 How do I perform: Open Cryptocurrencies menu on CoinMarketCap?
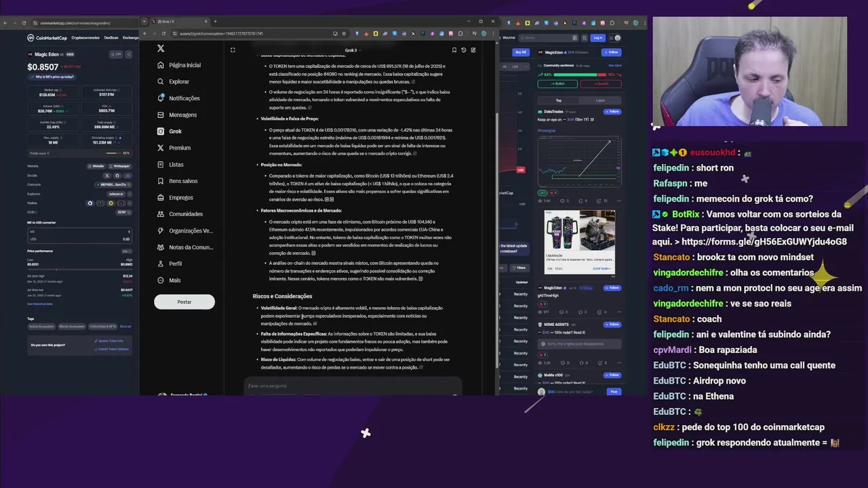coord(85,38)
